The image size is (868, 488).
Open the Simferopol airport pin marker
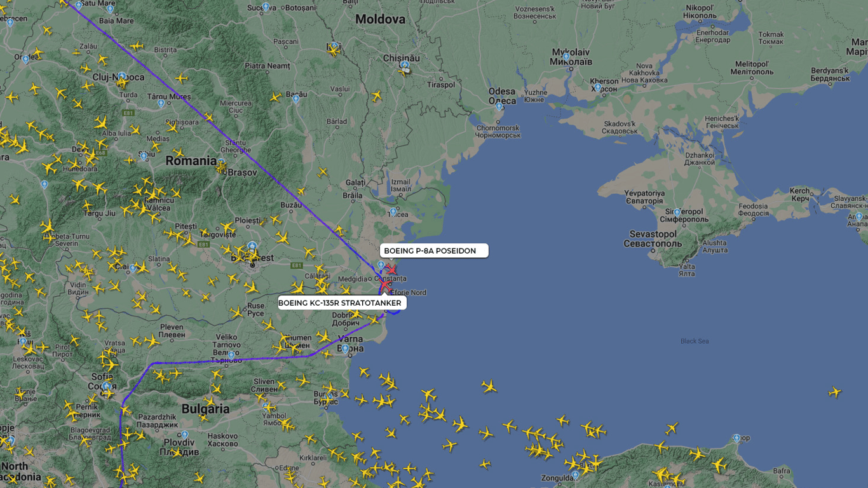coord(677,212)
